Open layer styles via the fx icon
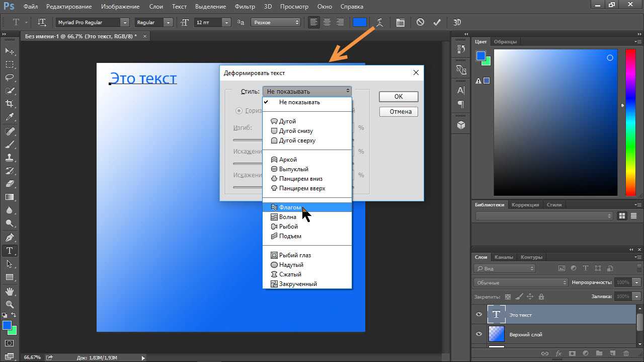This screenshot has width=644, height=362. coord(558,353)
